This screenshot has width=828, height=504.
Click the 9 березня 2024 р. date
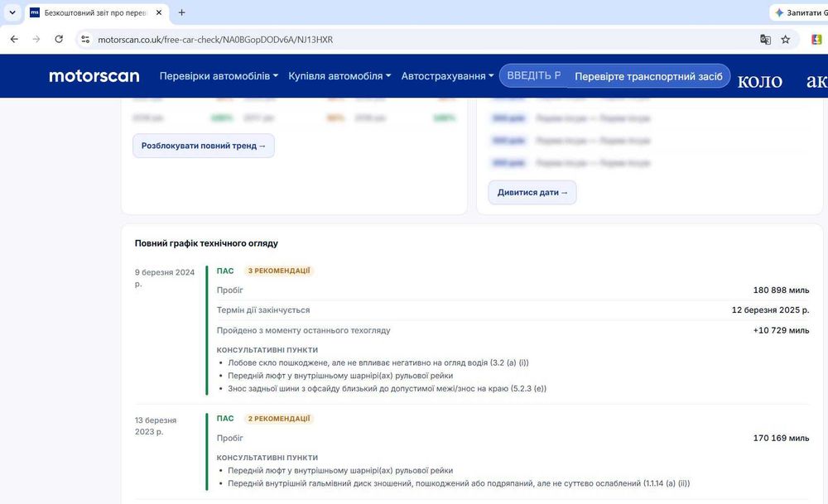165,278
